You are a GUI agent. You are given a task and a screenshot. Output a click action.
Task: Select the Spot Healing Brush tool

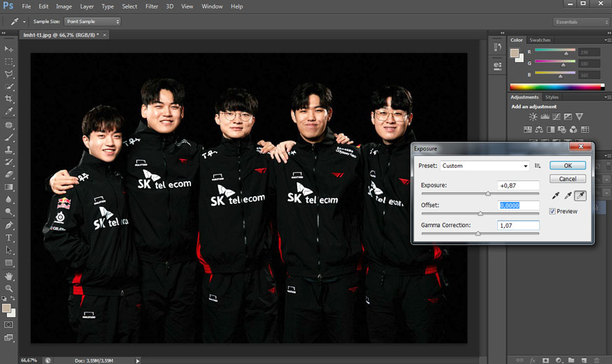[x=8, y=125]
